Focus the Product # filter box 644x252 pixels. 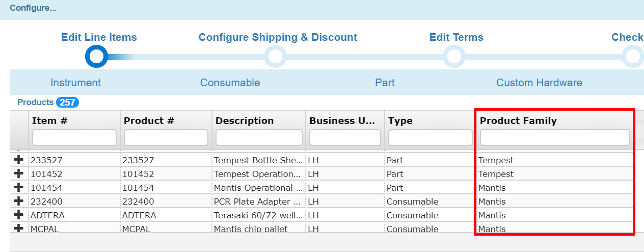[166, 137]
